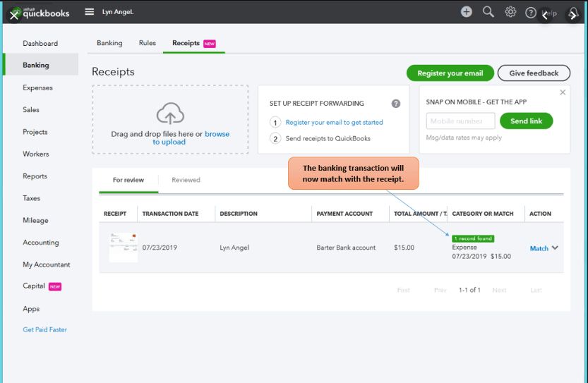588x383 pixels.
Task: Click the Description column header
Action: [239, 214]
